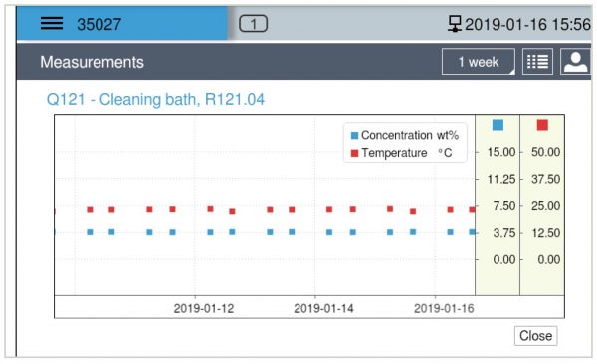Click the network connection status icon
Viewport: 597px width, 364px height.
click(x=455, y=24)
